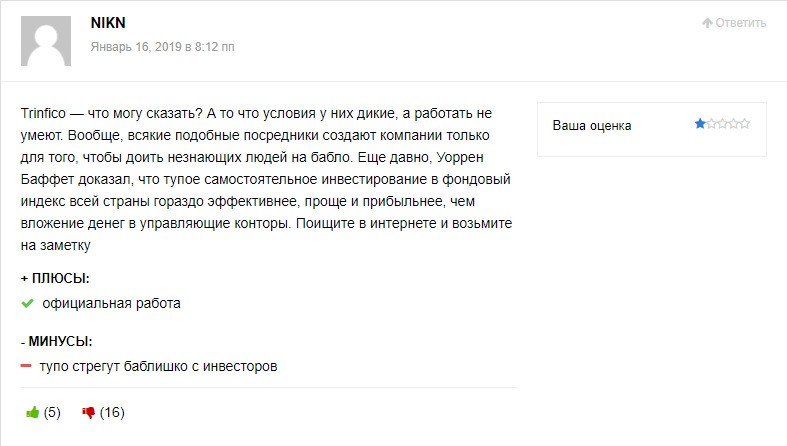This screenshot has height=446, width=787.
Task: Click the Ваша оценка label
Action: pyautogui.click(x=592, y=125)
